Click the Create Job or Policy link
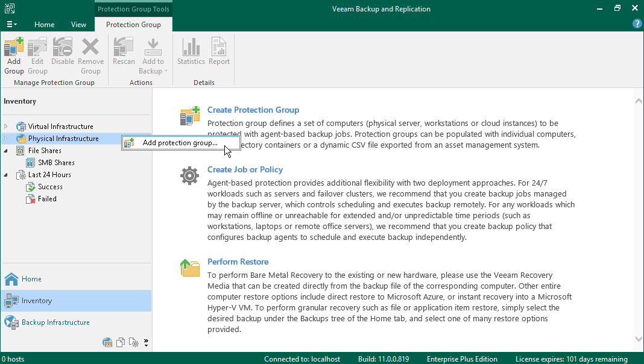Image resolution: width=644 pixels, height=364 pixels. pos(245,169)
